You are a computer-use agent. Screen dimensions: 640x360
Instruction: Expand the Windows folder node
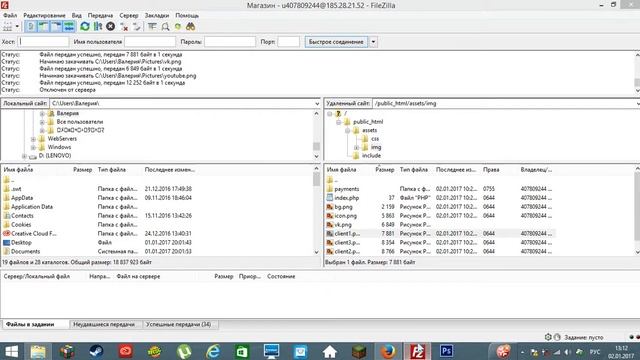[33, 147]
